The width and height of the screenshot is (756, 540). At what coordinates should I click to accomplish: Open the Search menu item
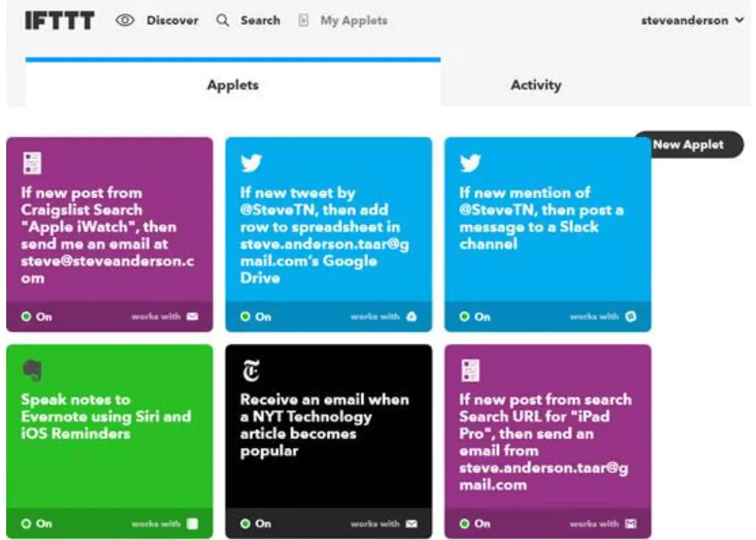[261, 20]
